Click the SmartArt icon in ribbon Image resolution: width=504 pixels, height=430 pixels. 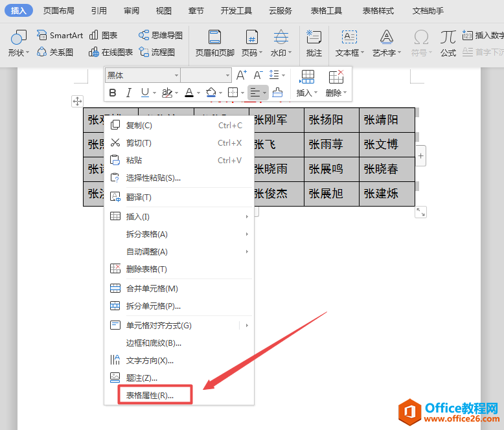[42, 36]
